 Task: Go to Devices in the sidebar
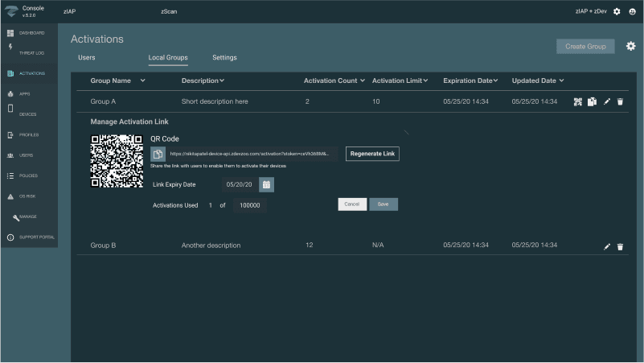(29, 114)
